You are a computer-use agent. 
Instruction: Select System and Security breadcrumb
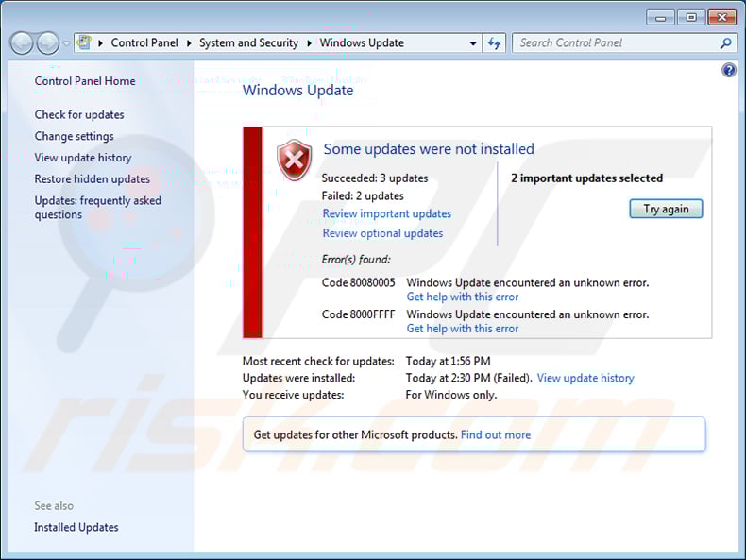(249, 42)
